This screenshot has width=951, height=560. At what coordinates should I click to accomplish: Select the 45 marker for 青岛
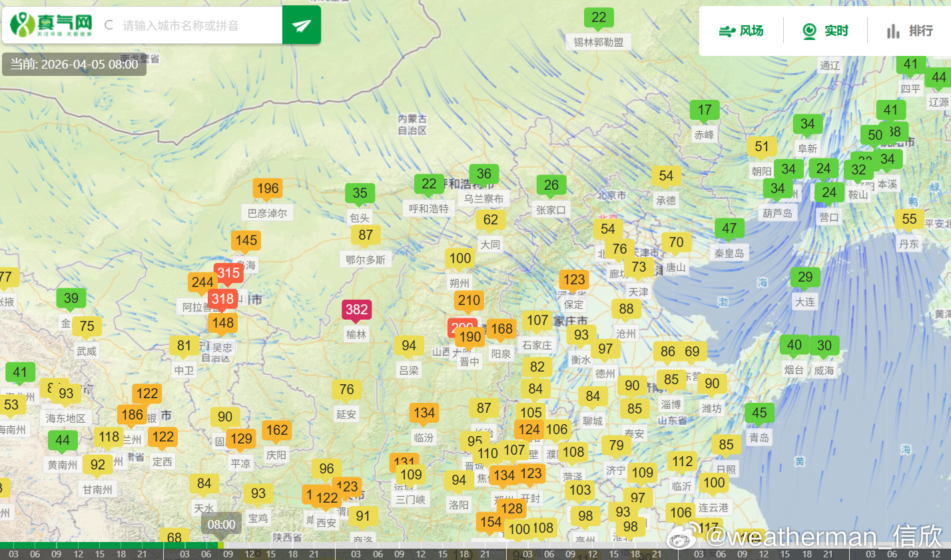pyautogui.click(x=759, y=414)
